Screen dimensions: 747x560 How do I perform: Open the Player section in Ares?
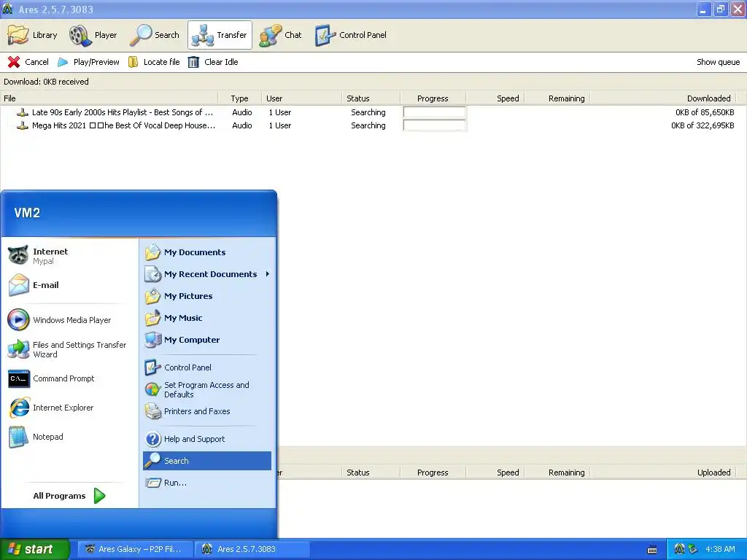click(93, 35)
